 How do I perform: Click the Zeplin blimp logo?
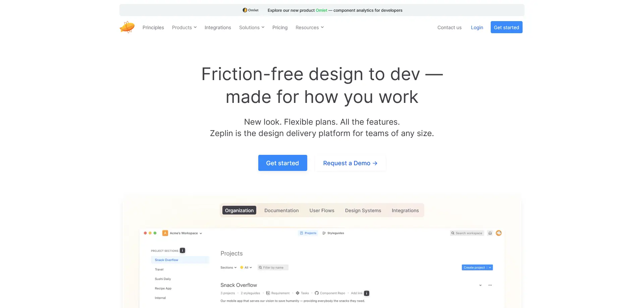[x=127, y=27]
